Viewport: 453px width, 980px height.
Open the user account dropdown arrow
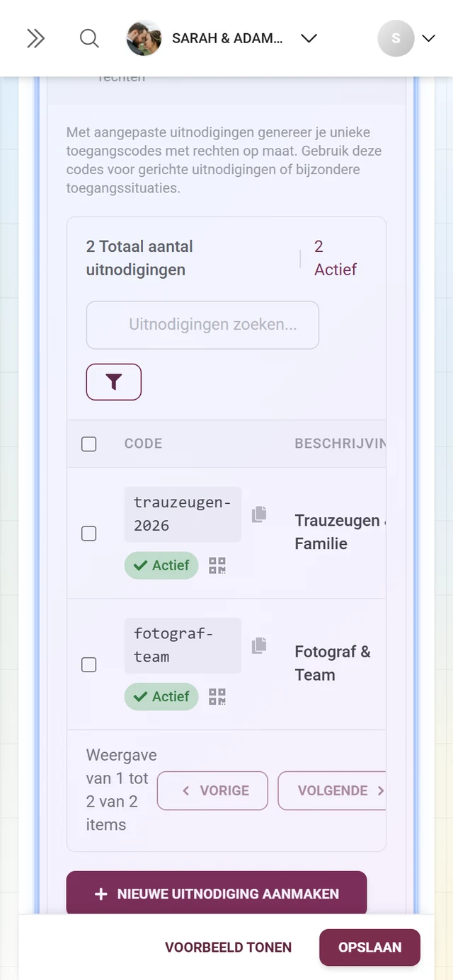[428, 38]
